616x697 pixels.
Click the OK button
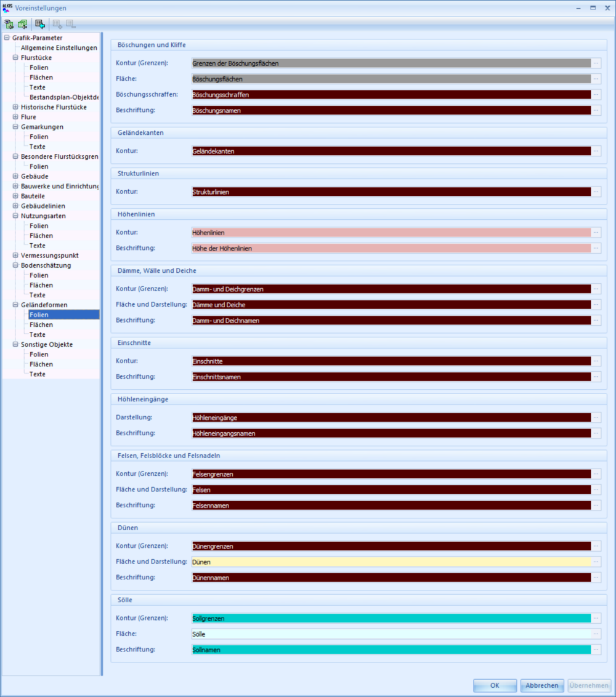click(x=495, y=685)
